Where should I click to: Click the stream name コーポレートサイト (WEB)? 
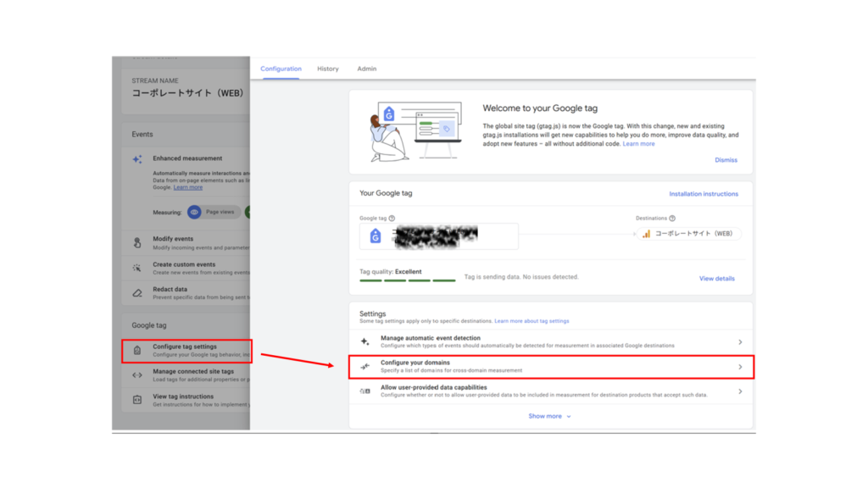point(187,93)
